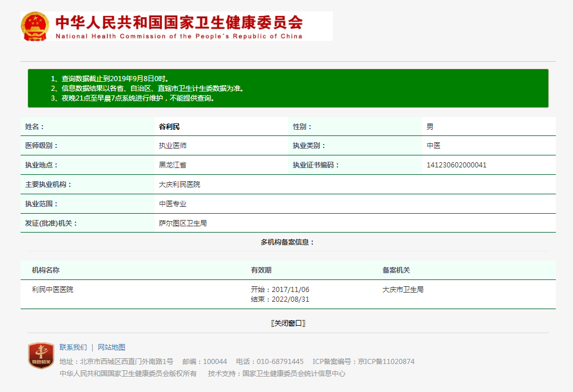Click the 执业类别 field label
The height and width of the screenshot is (392, 573).
(309, 146)
